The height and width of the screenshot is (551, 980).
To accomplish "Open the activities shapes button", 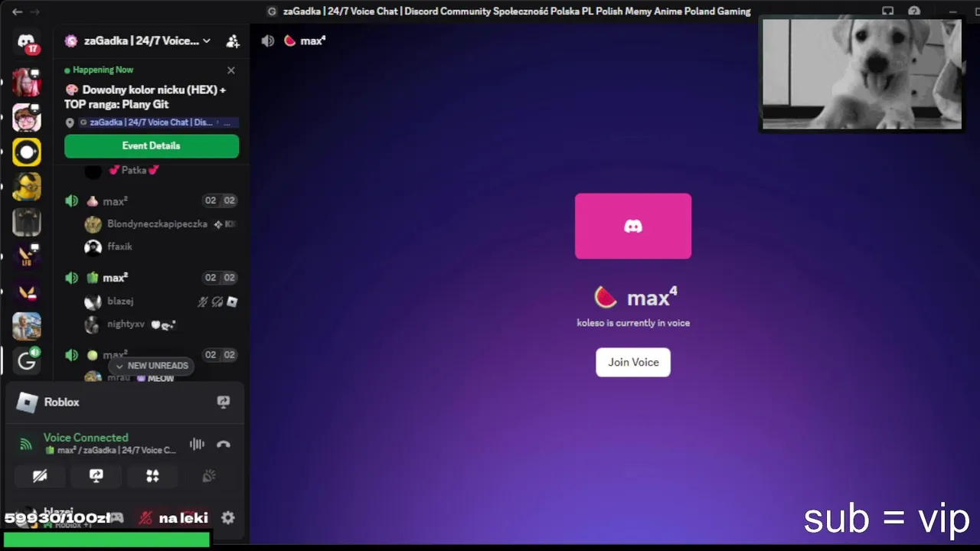I will click(x=152, y=476).
